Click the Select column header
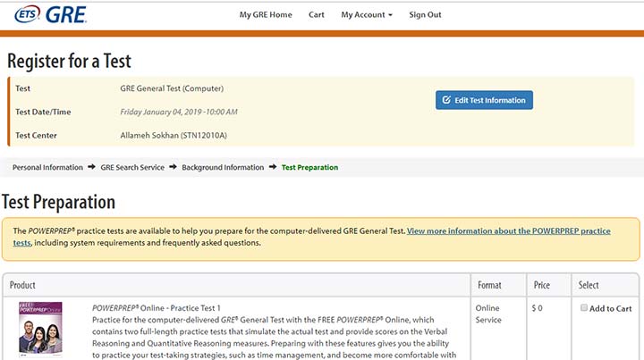Image resolution: width=644 pixels, height=360 pixels. click(x=589, y=285)
